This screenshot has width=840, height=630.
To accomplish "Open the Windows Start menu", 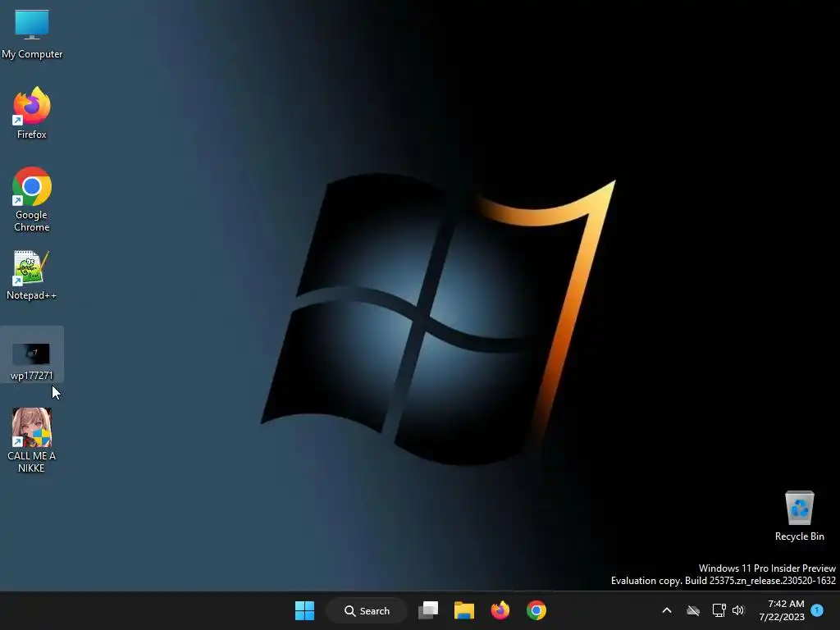I will point(305,610).
